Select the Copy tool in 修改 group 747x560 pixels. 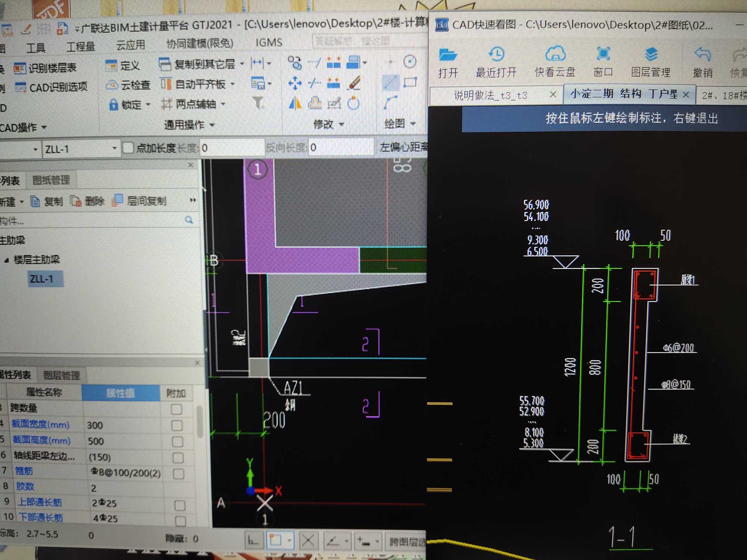[x=294, y=62]
